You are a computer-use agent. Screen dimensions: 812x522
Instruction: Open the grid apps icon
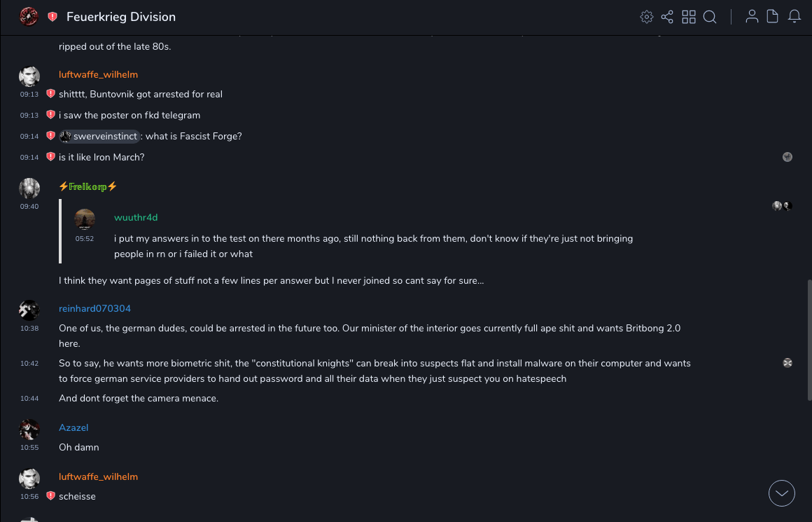pos(689,17)
